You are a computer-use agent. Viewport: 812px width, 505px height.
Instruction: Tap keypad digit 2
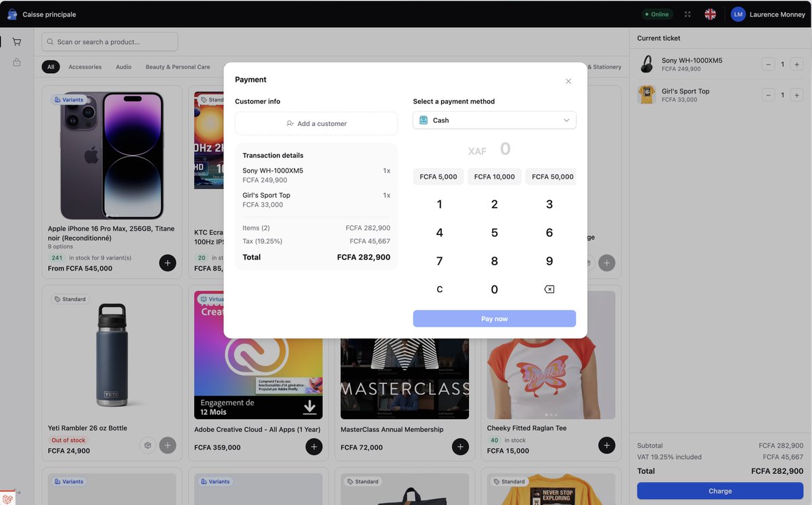495,204
